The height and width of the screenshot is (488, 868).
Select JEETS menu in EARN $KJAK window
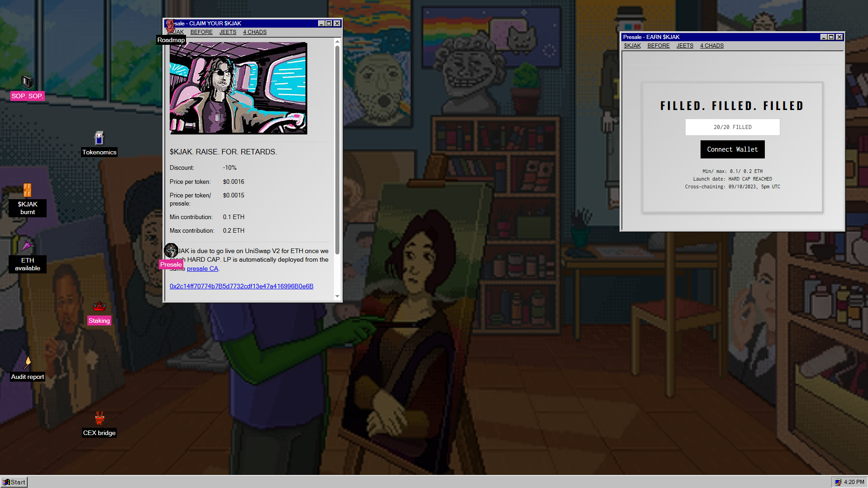point(685,46)
